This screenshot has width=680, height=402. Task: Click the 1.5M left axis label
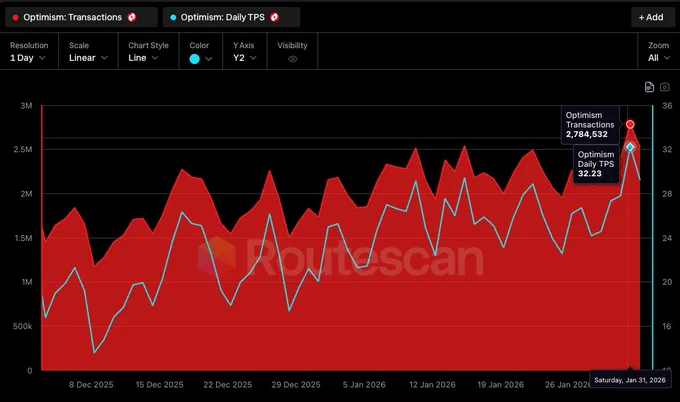pyautogui.click(x=23, y=238)
